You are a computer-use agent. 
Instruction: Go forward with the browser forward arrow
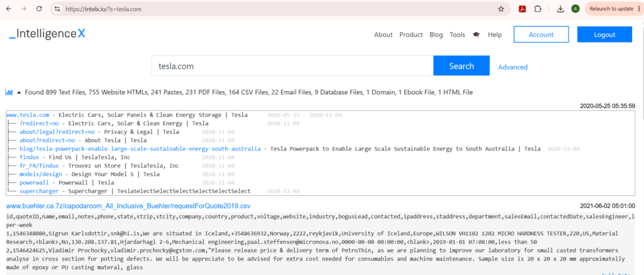click(x=24, y=9)
